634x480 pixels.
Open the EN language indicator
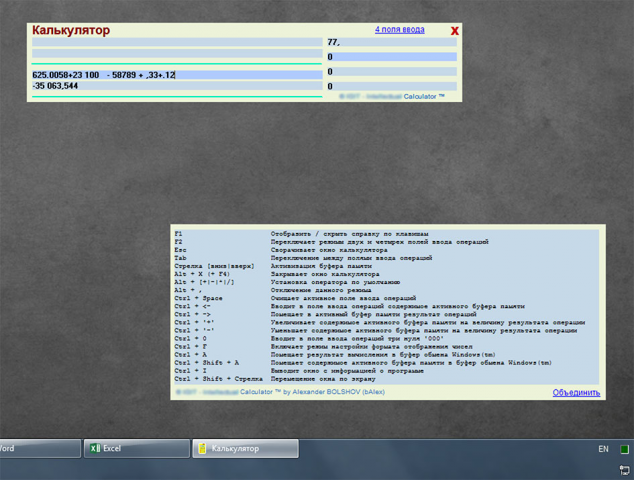tap(603, 449)
